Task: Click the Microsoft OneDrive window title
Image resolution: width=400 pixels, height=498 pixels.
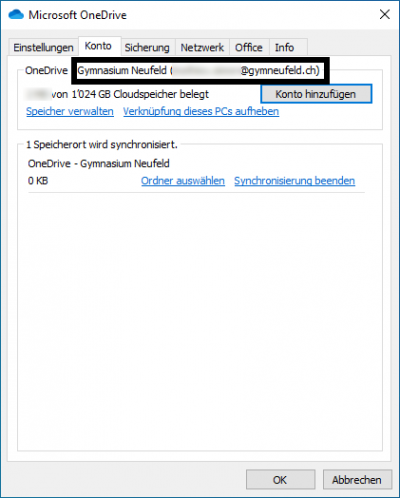Action: 77,15
